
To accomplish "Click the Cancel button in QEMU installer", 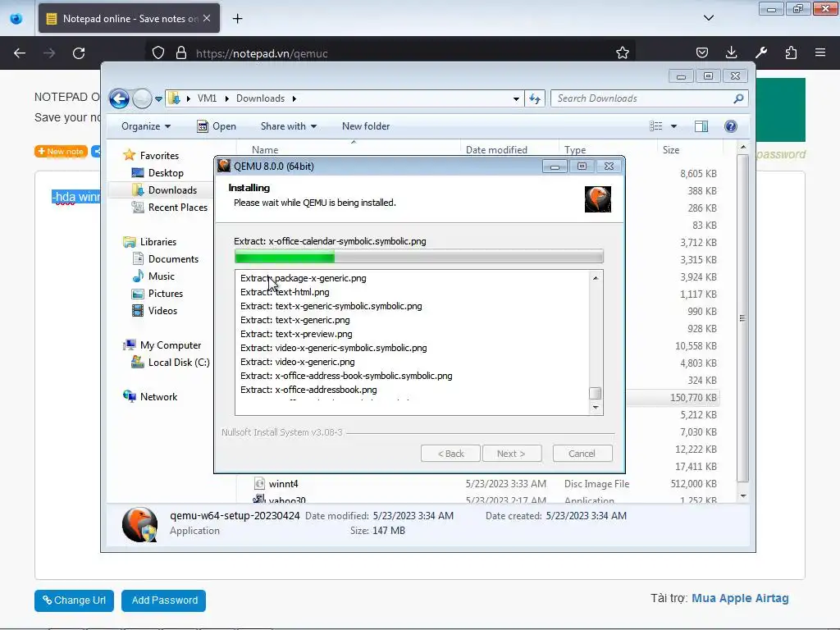I will [x=582, y=454].
